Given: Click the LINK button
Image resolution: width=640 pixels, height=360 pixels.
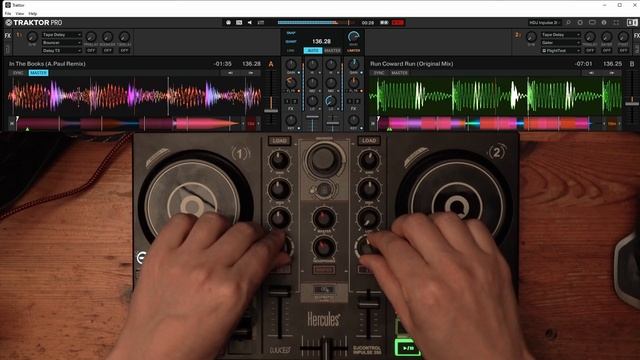Looking at the screenshot, I should pos(291,50).
